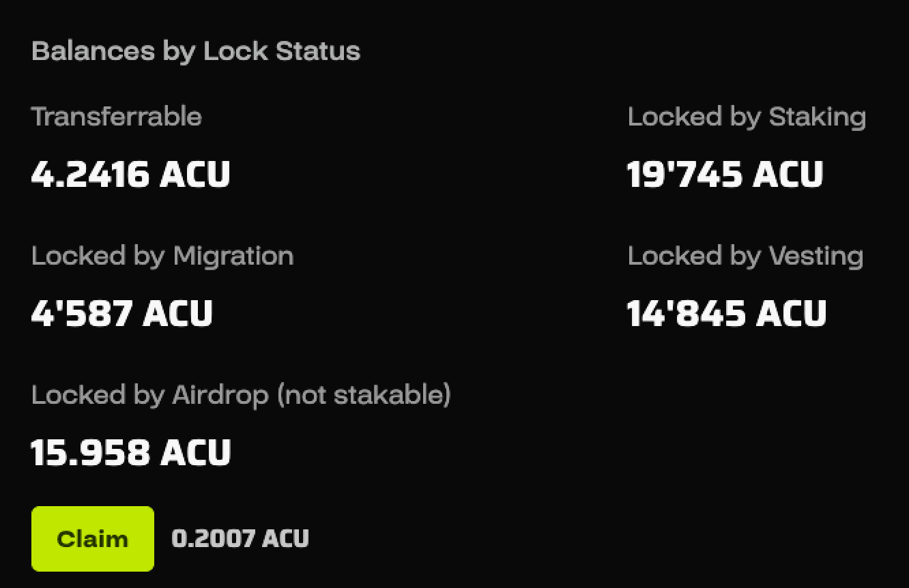
Task: Click the Balances by Lock Status heading
Action: click(196, 50)
